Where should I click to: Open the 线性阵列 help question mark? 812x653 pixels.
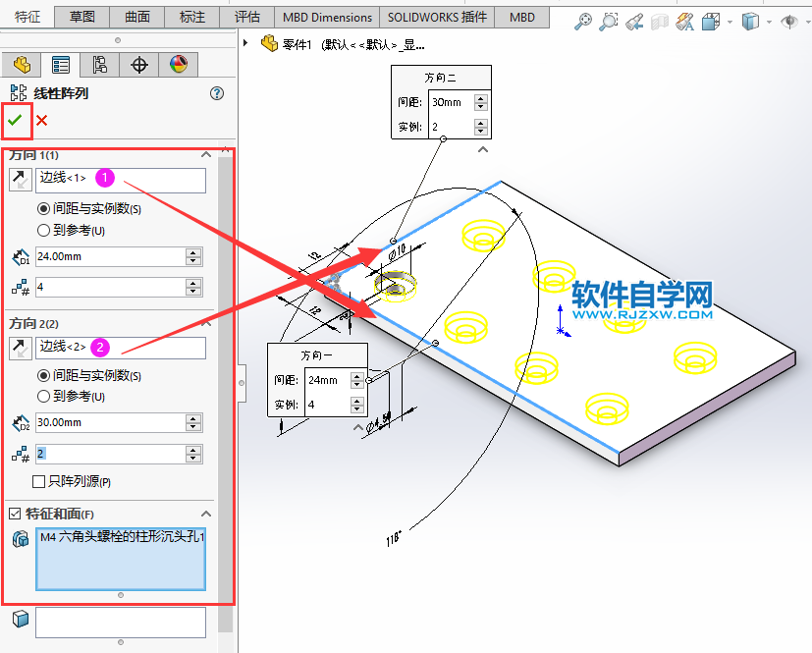click(x=215, y=92)
